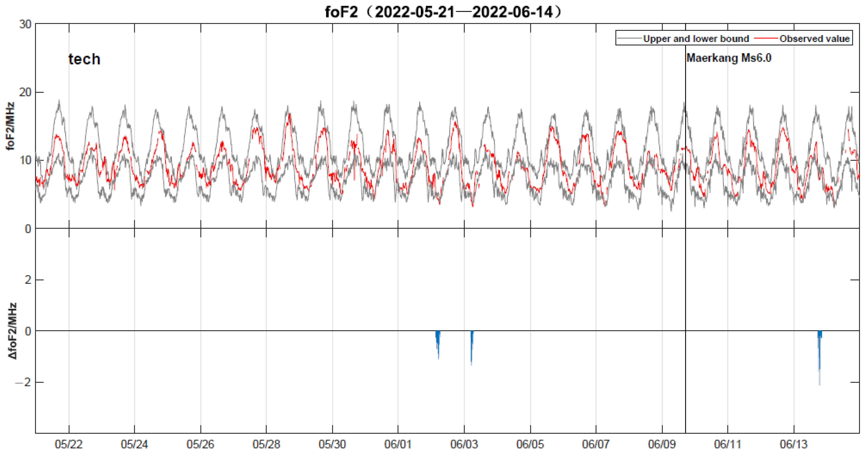The width and height of the screenshot is (868, 457).
Task: Click the foF2/MHz y-axis label
Action: pyautogui.click(x=10, y=126)
